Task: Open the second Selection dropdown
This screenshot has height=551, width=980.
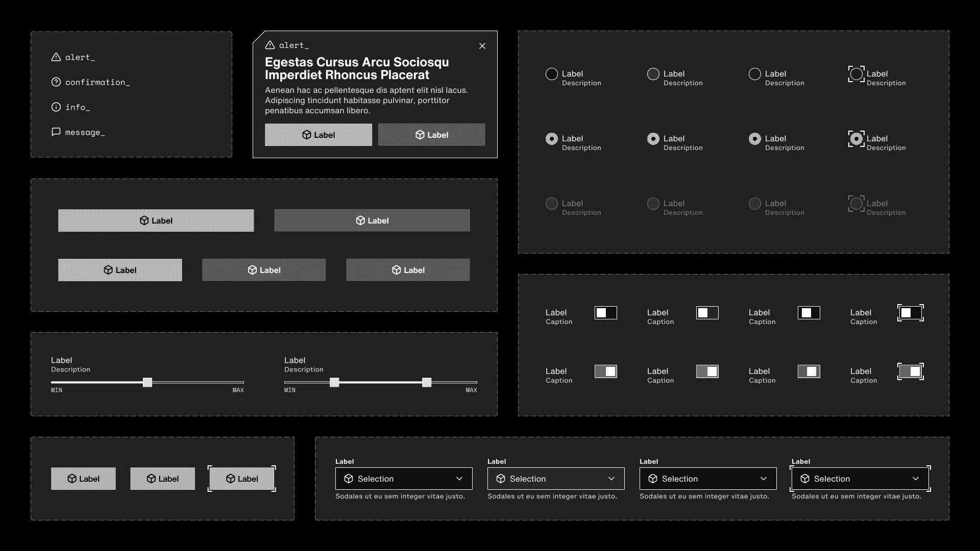Action: click(555, 479)
